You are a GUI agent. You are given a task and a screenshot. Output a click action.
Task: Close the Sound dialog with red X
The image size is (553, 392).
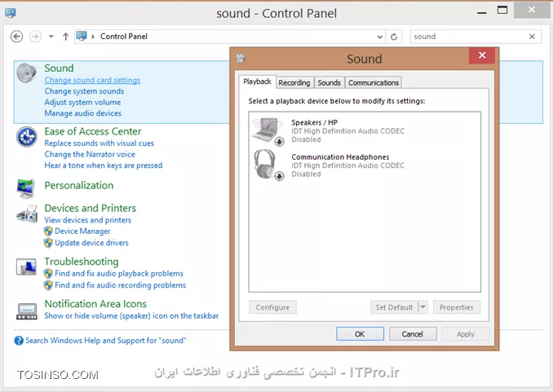482,55
